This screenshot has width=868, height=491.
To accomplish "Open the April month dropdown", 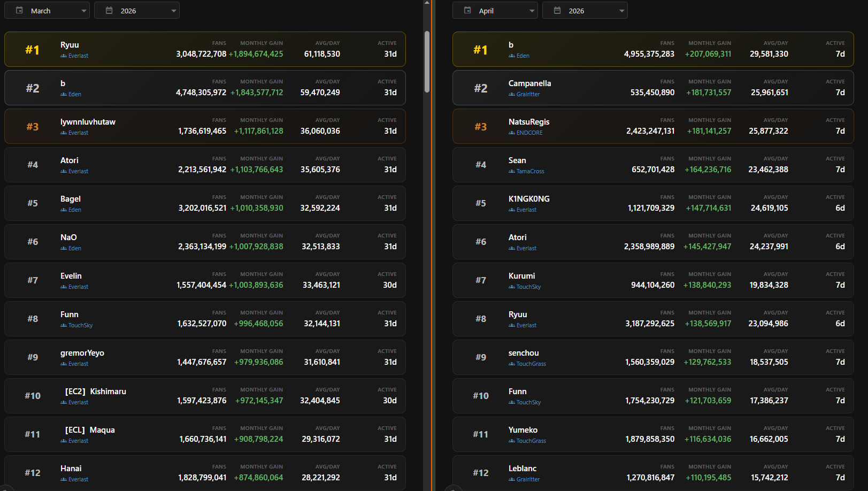I will click(x=495, y=11).
